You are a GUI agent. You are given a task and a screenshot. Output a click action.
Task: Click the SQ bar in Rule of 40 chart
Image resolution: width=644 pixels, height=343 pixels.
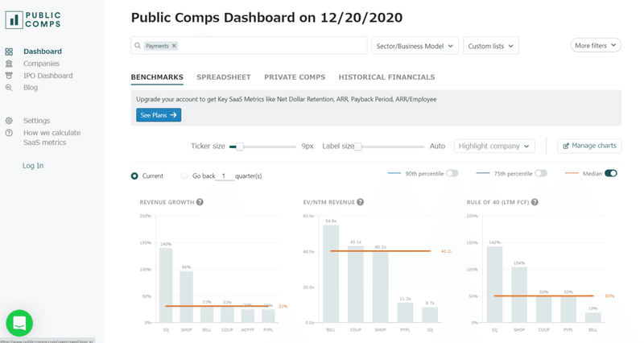[x=494, y=284]
